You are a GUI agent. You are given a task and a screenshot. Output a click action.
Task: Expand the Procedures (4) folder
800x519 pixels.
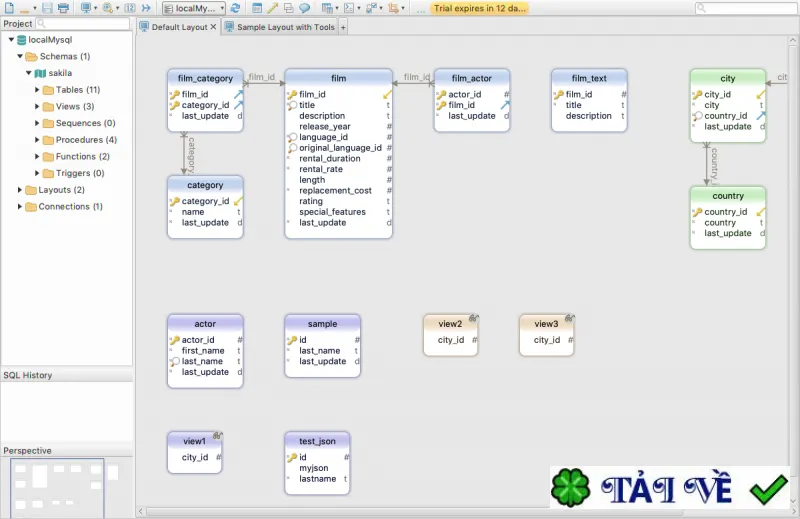(37, 140)
